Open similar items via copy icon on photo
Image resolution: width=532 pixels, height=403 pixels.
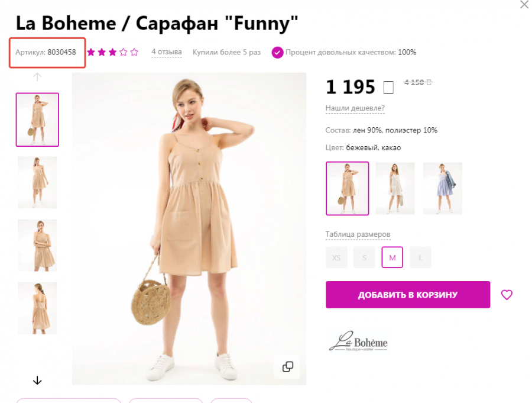click(x=287, y=367)
